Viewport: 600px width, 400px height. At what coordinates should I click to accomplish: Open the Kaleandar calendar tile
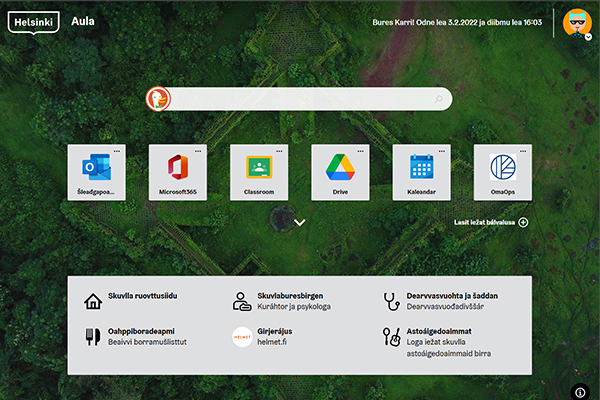click(421, 172)
